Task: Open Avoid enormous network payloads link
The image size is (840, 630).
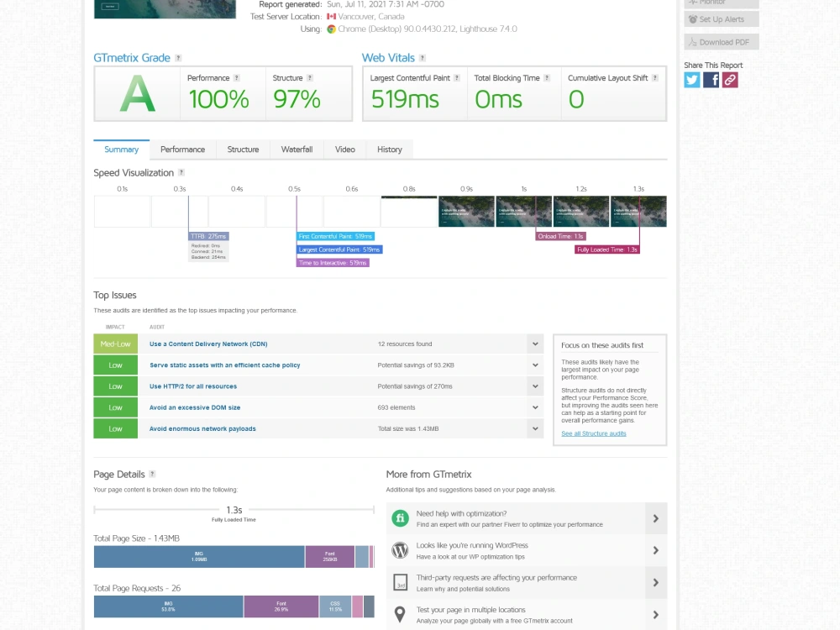Action: pyautogui.click(x=202, y=428)
